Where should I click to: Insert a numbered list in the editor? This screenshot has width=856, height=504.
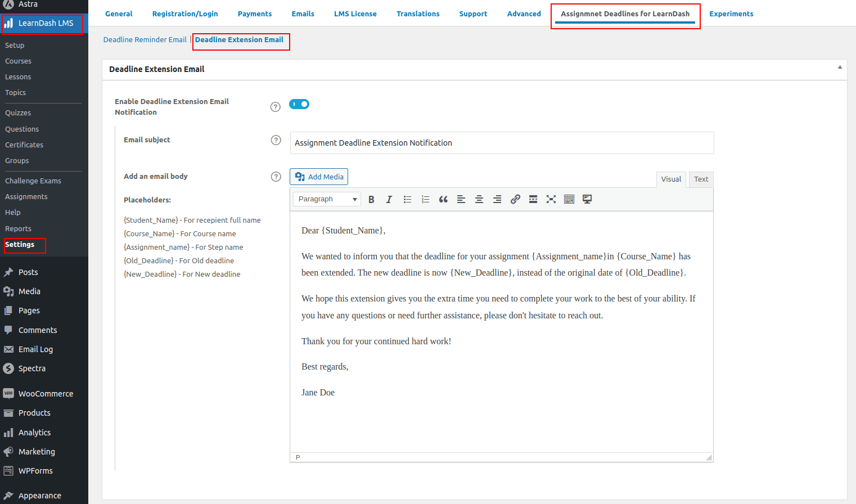pyautogui.click(x=425, y=199)
